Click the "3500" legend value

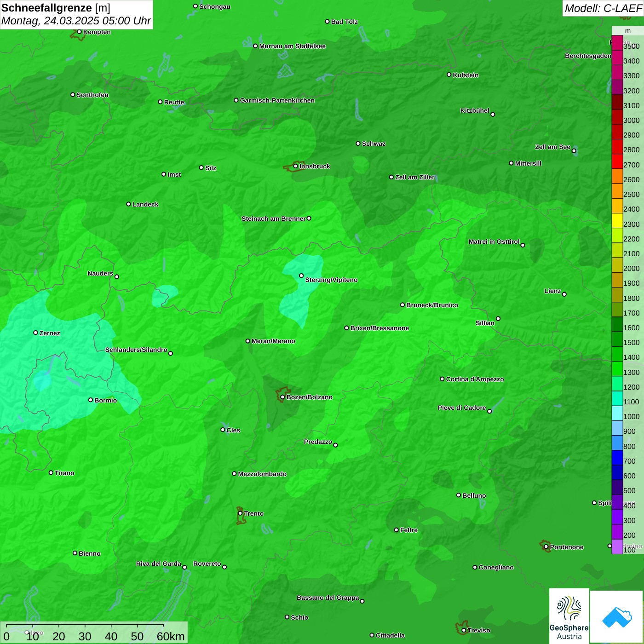point(632,46)
